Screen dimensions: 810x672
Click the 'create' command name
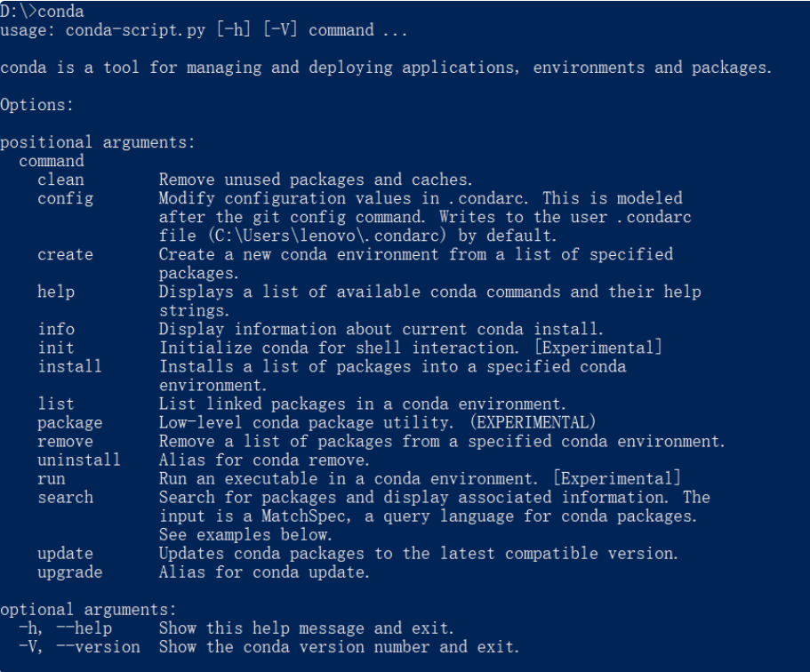click(65, 254)
